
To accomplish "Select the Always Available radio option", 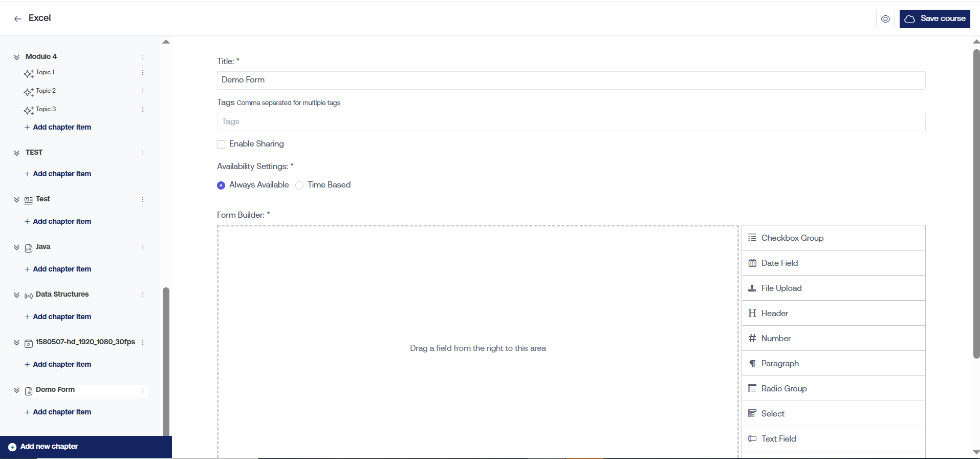I will coord(221,185).
